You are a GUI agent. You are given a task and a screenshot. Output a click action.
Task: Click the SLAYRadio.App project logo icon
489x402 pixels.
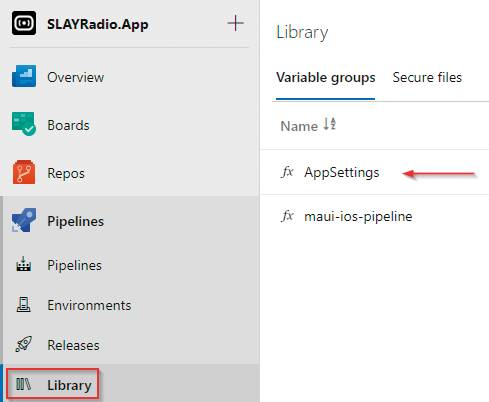click(24, 23)
